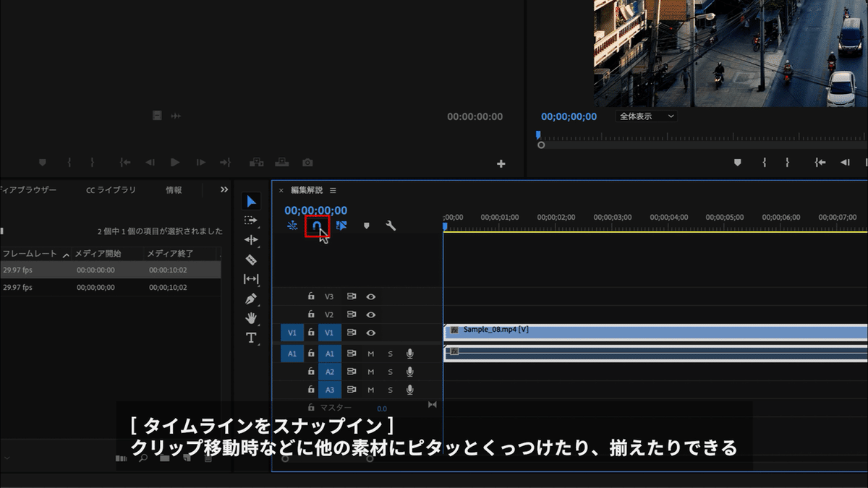Toggle track targeting for A3

click(x=329, y=390)
